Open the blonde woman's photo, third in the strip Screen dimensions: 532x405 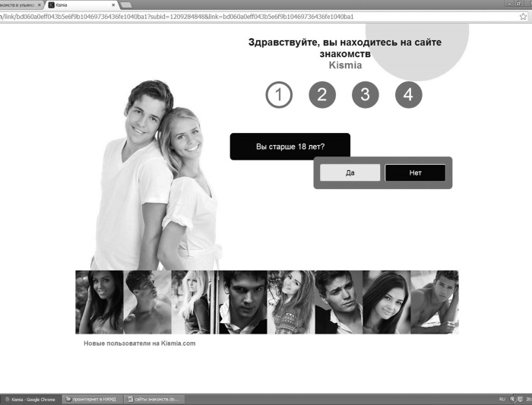(195, 302)
